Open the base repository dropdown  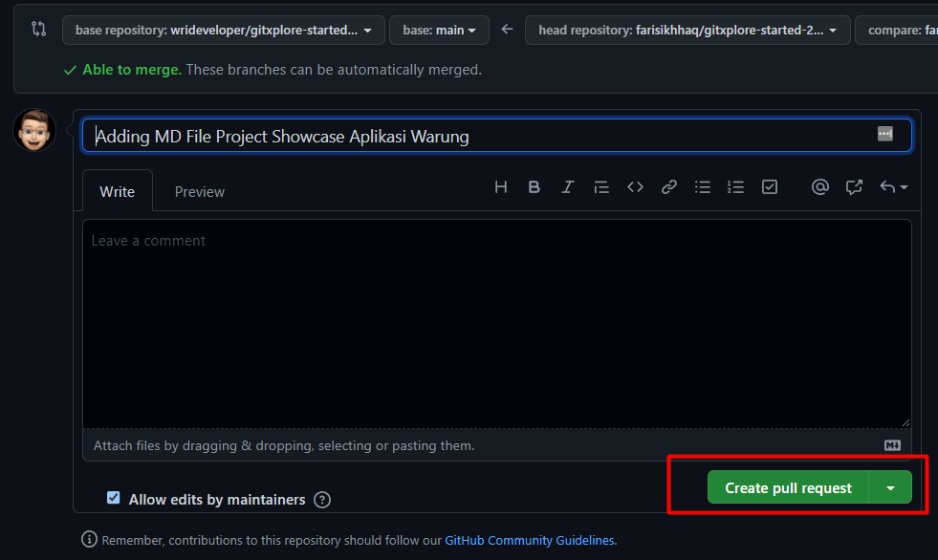pyautogui.click(x=223, y=30)
